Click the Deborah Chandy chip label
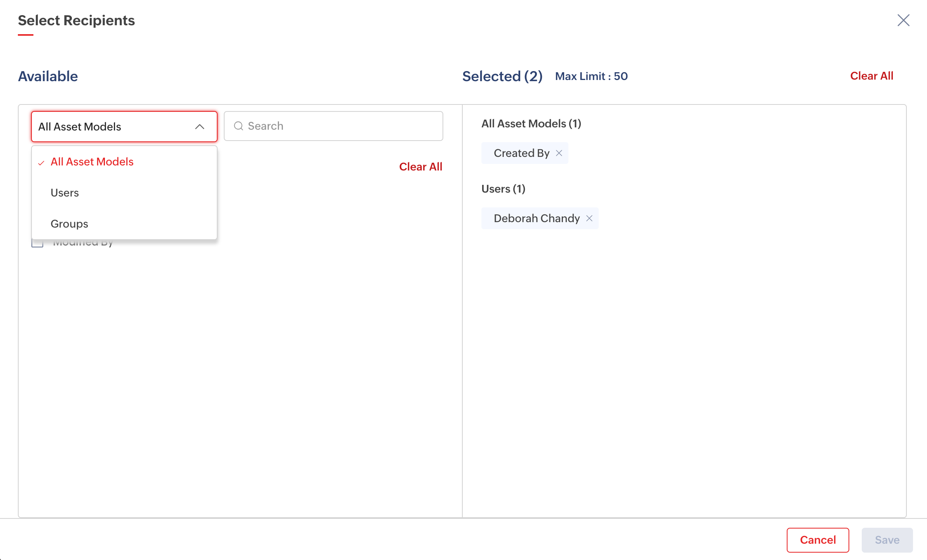The height and width of the screenshot is (560, 927). (x=537, y=218)
